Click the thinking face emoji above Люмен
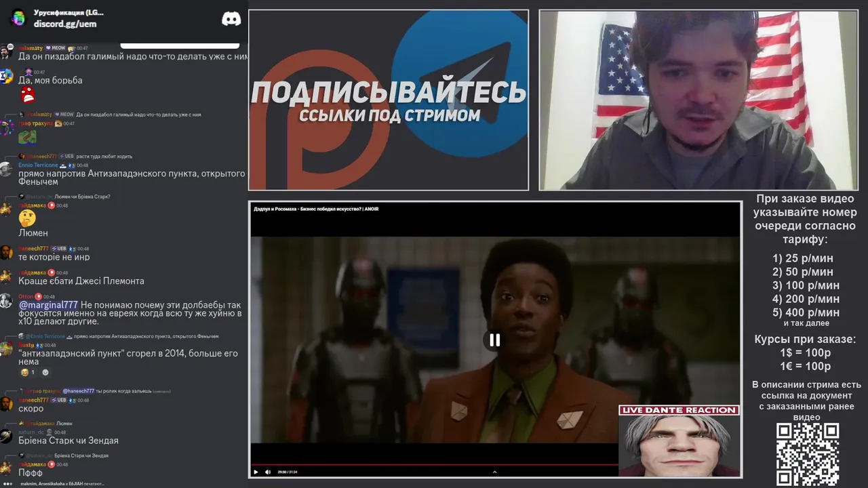 (27, 218)
